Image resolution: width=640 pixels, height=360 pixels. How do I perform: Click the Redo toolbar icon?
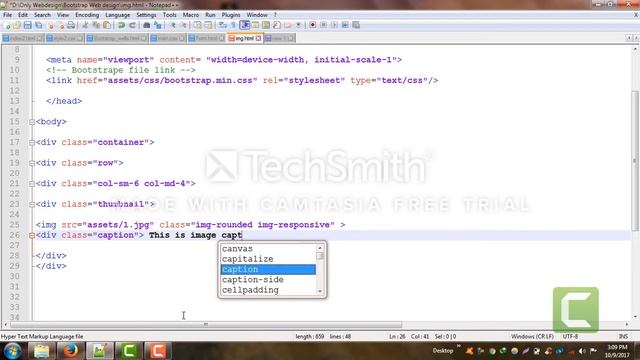(132, 25)
